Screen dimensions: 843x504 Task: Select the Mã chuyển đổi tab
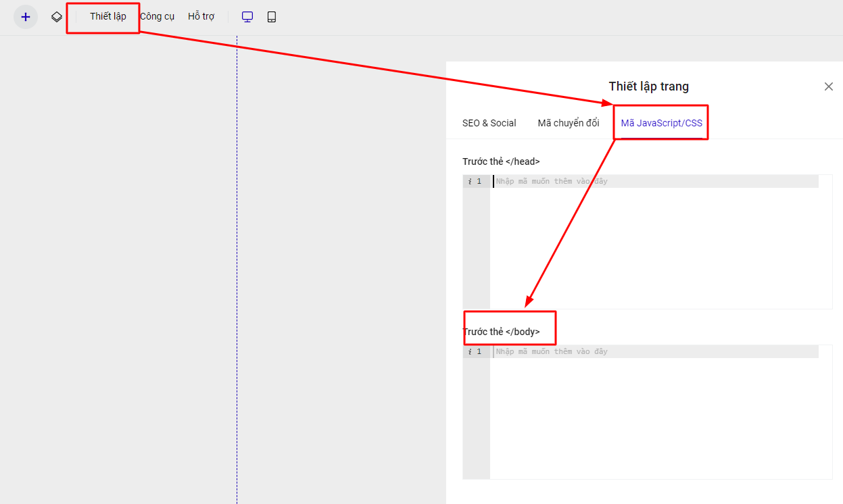point(568,123)
